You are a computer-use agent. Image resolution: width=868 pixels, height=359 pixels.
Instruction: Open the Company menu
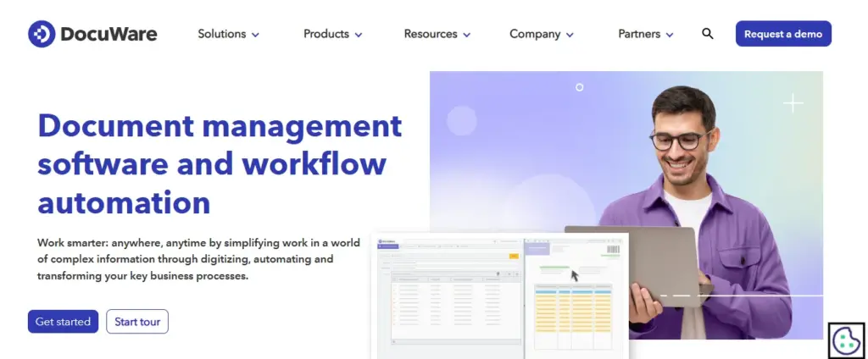coord(541,34)
